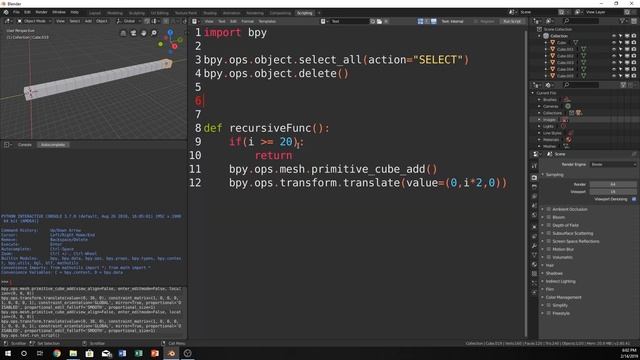Screen dimensions: 640x360
Task: Open the Object Mode dropdown
Action: tap(34, 21)
